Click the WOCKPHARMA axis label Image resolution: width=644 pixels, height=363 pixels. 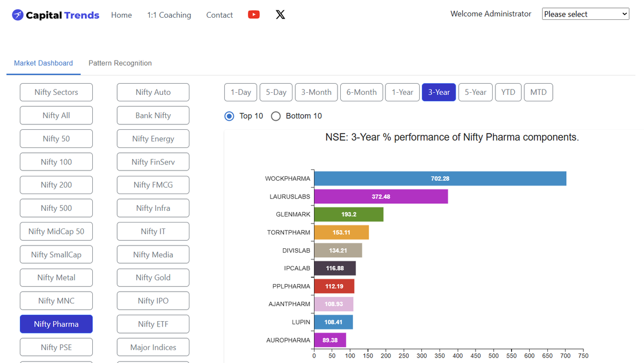287,179
